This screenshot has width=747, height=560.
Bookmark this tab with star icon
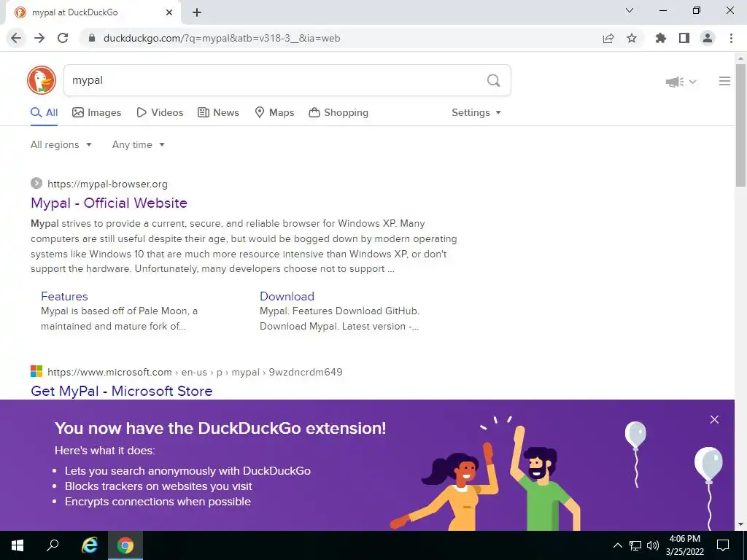[x=632, y=38]
